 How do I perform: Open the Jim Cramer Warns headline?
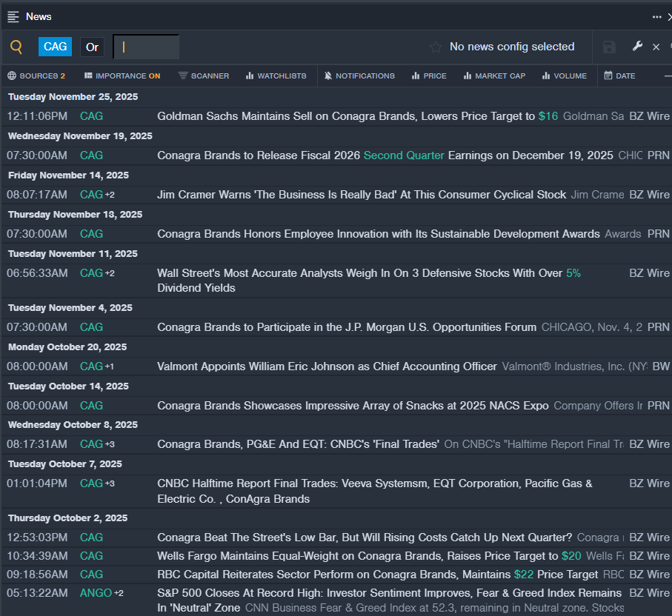tap(362, 195)
